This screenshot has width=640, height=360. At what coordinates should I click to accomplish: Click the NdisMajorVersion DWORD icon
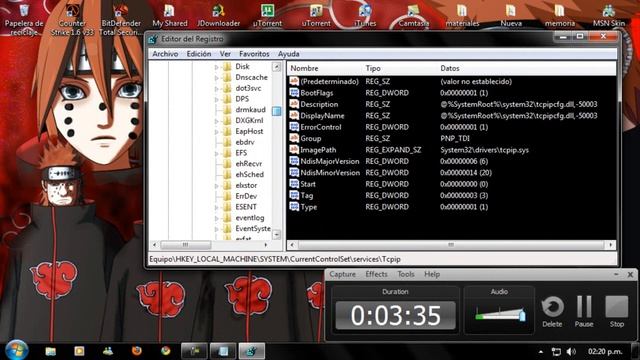point(294,161)
